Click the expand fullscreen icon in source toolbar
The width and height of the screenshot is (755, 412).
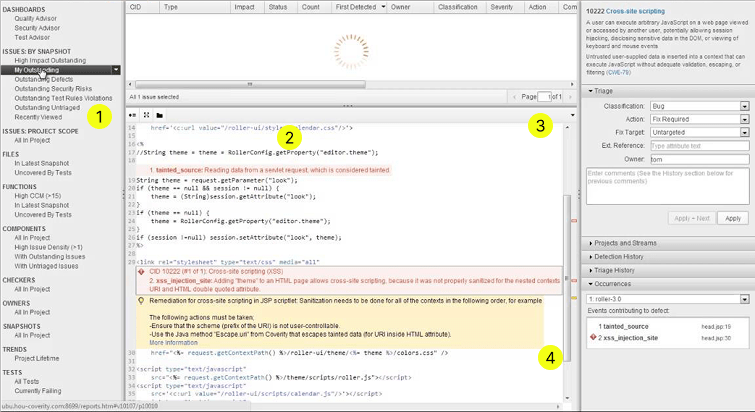pyautogui.click(x=146, y=115)
